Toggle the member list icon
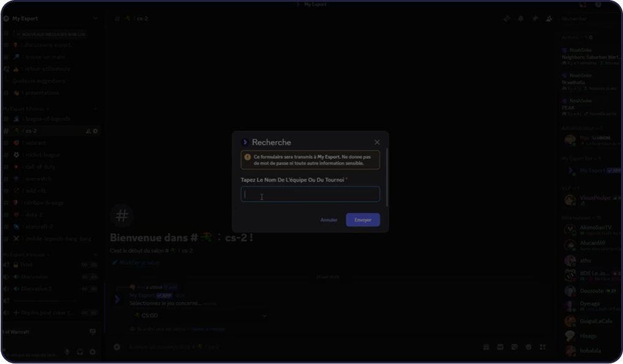Viewport: 623px width, 364px height. click(549, 18)
